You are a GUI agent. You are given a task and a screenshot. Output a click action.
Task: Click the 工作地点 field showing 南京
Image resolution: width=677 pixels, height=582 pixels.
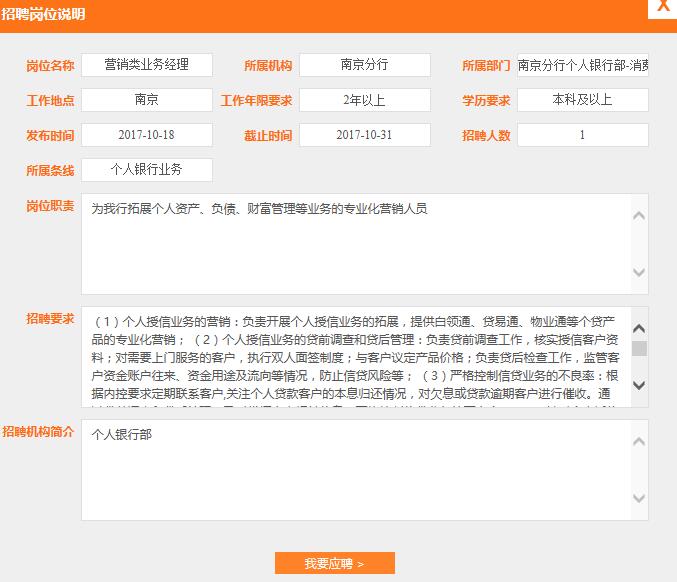tap(147, 100)
